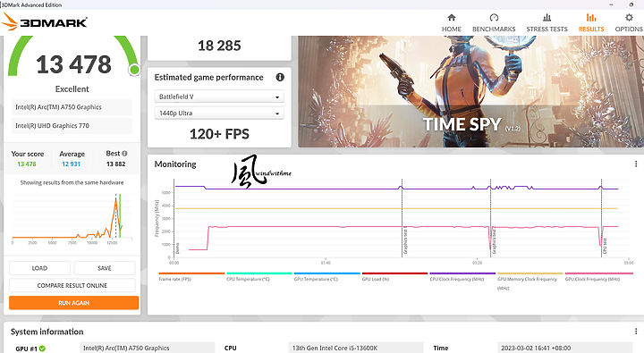Select Intel Arc A750 Graphics entry
The image size is (644, 353).
(72, 107)
